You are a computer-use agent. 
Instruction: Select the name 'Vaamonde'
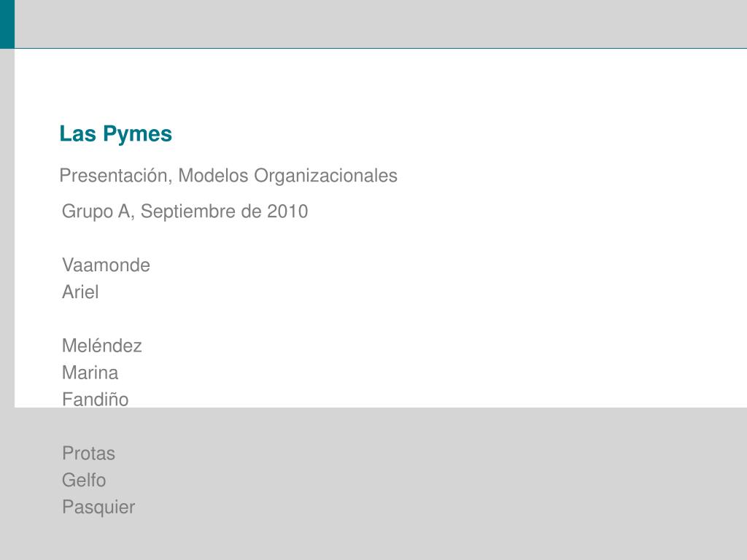click(106, 265)
